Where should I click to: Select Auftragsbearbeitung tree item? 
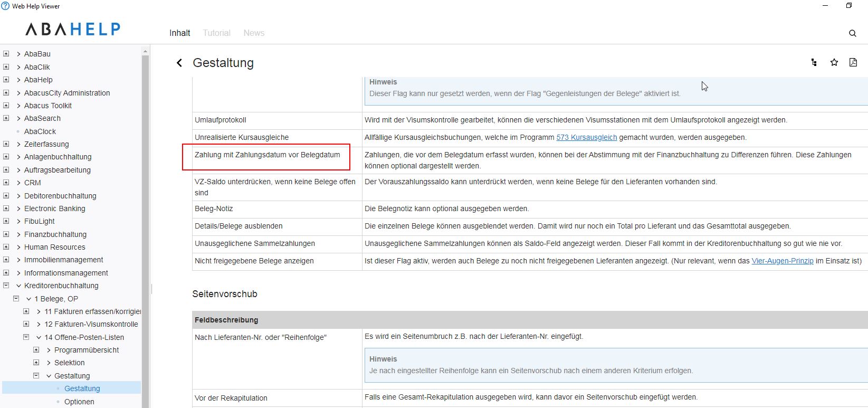[57, 170]
